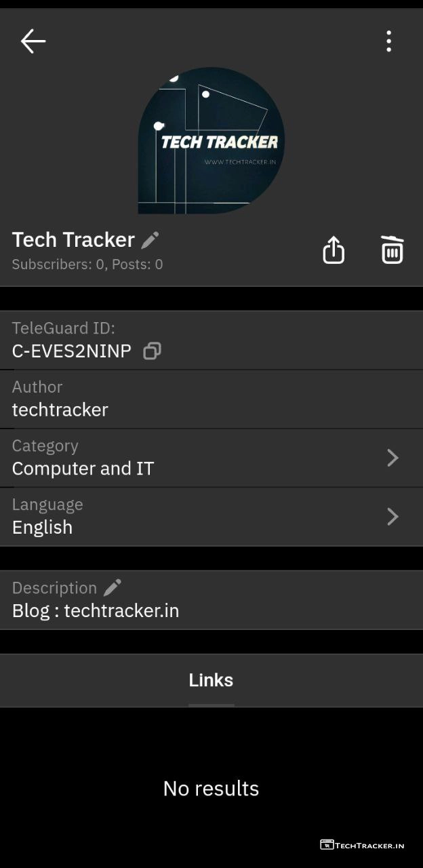Expand the Language chevron
423x868 pixels.
(392, 517)
